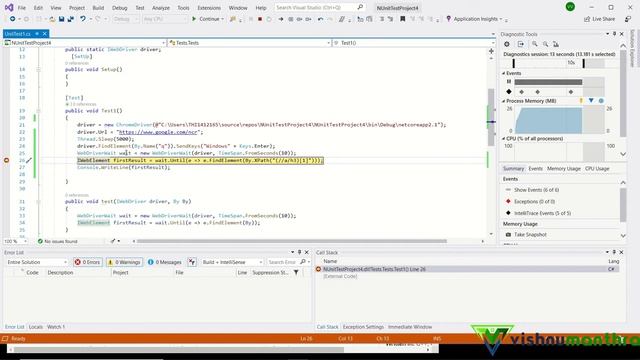Close the Diagnostic Tools panel
This screenshot has height=360, width=640.
click(x=622, y=34)
